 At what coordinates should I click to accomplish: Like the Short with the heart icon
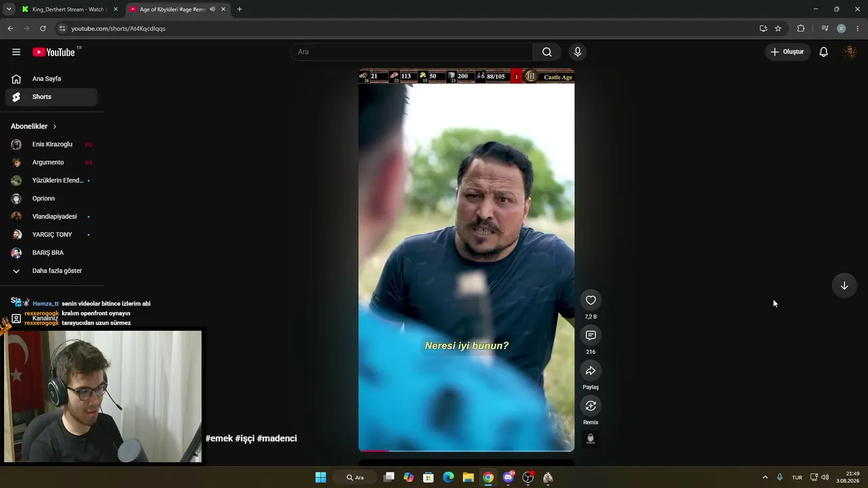(591, 300)
